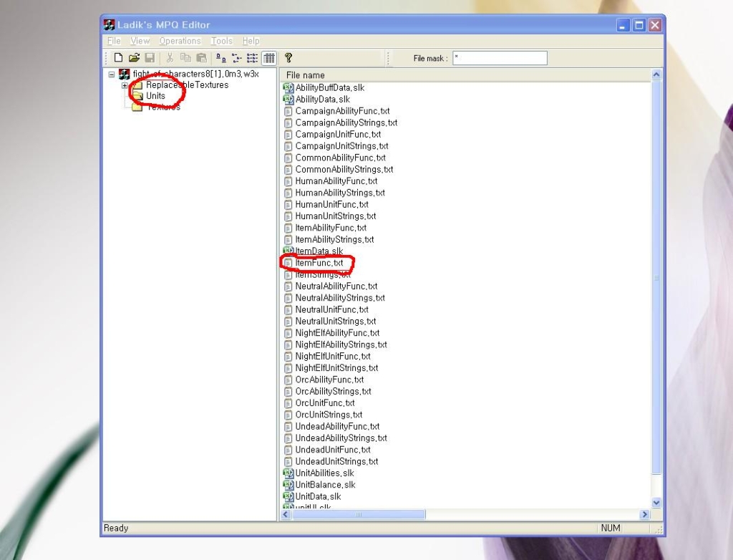Switch to list view mode
Screen dimensions: 733x560
coord(253,58)
